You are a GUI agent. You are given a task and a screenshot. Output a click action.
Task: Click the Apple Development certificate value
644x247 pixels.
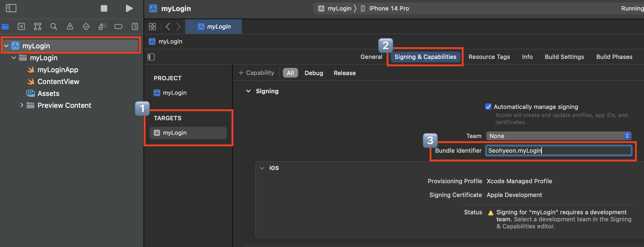coord(514,195)
